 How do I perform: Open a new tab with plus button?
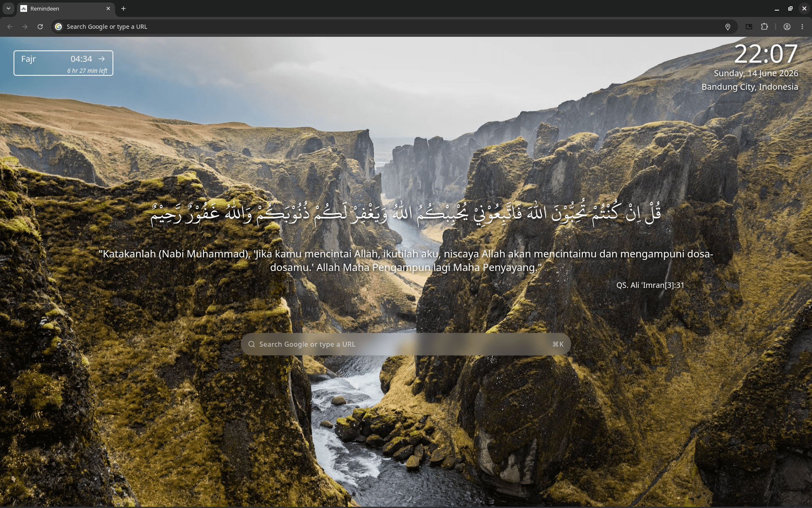coord(123,8)
